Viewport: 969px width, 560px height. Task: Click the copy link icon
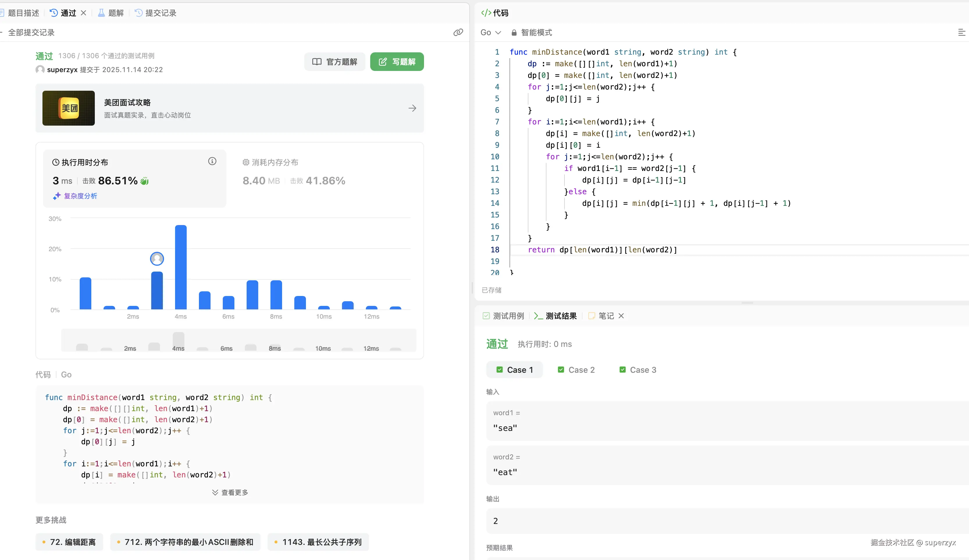[x=458, y=32]
